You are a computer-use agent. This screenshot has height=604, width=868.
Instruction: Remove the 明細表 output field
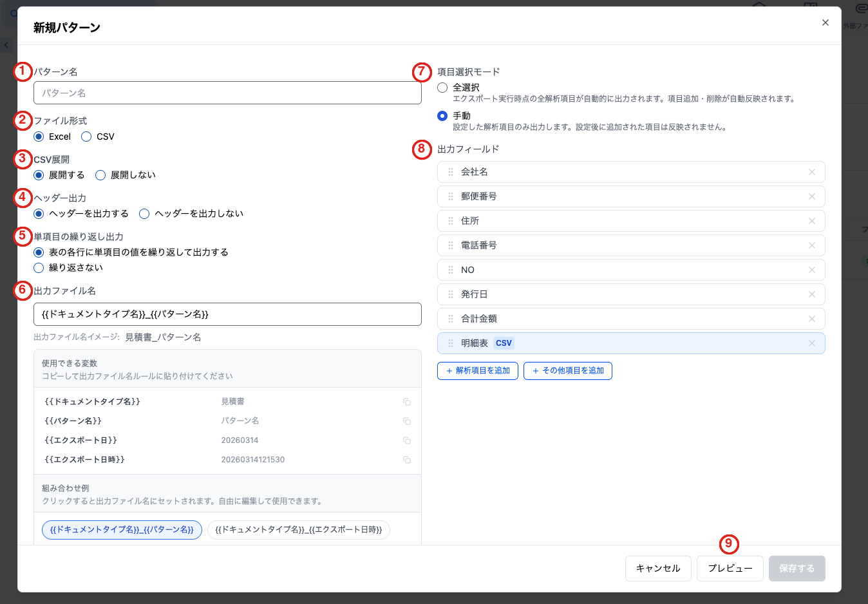point(812,343)
